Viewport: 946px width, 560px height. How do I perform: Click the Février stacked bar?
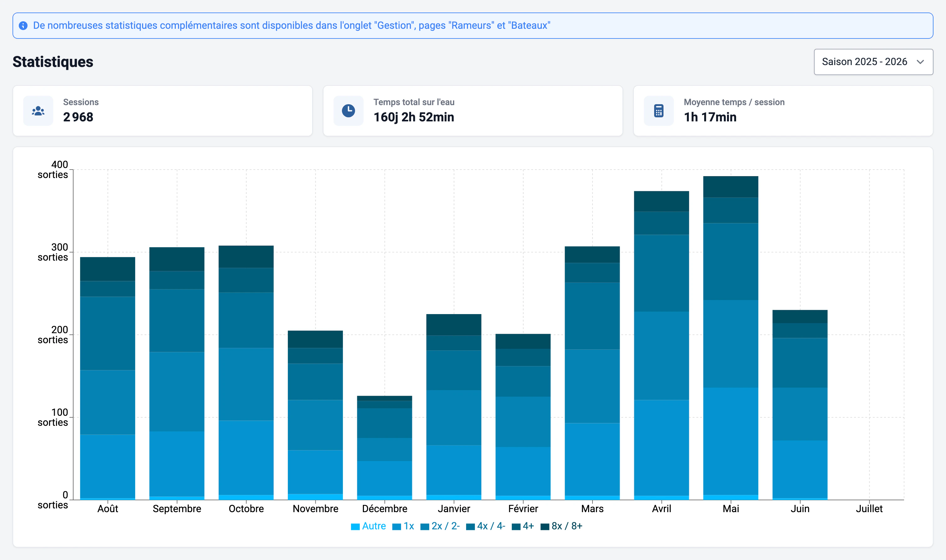click(523, 417)
